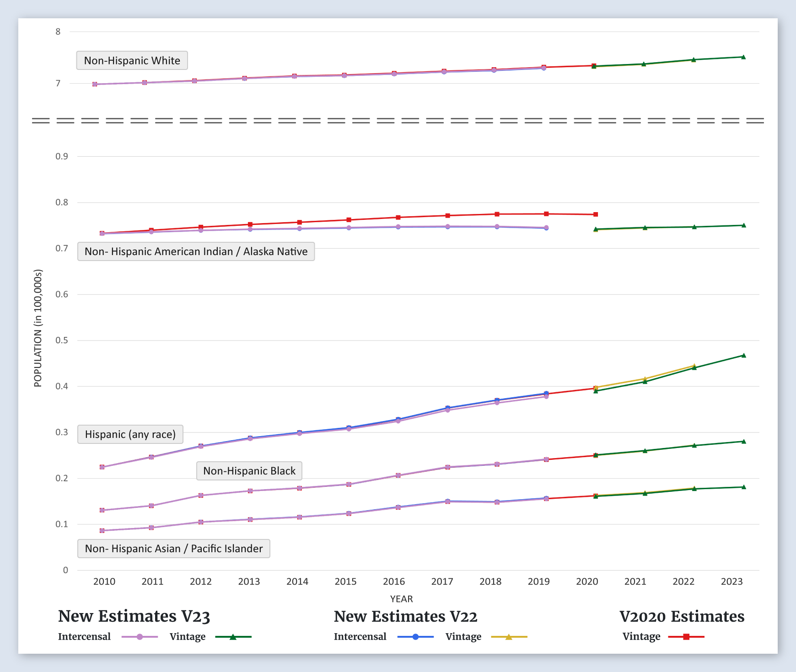Toggle the Vintage label under New Estimates V22
796x672 pixels.
(463, 637)
